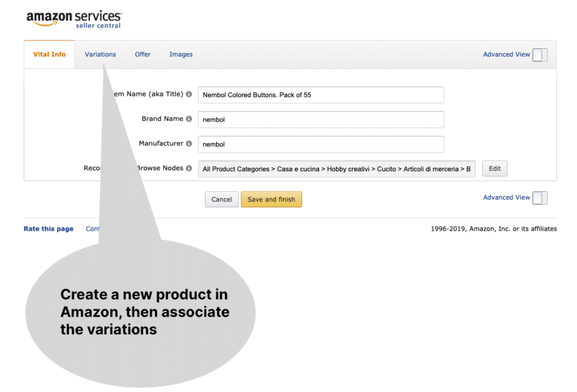Click the info icon next to Brand Name
This screenshot has height=392, width=577.
190,119
